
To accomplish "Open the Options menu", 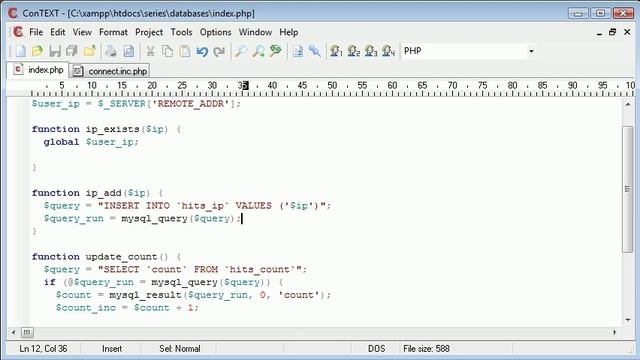I will click(x=215, y=32).
